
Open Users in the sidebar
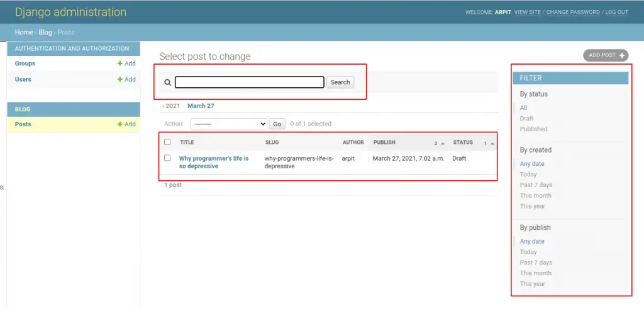click(x=23, y=80)
